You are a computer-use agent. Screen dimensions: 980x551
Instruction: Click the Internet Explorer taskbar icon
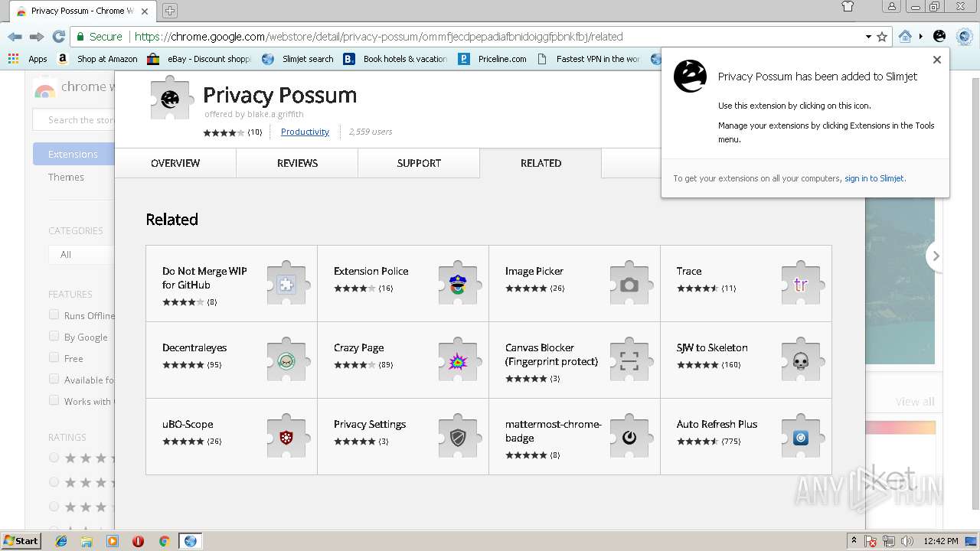pos(61,541)
